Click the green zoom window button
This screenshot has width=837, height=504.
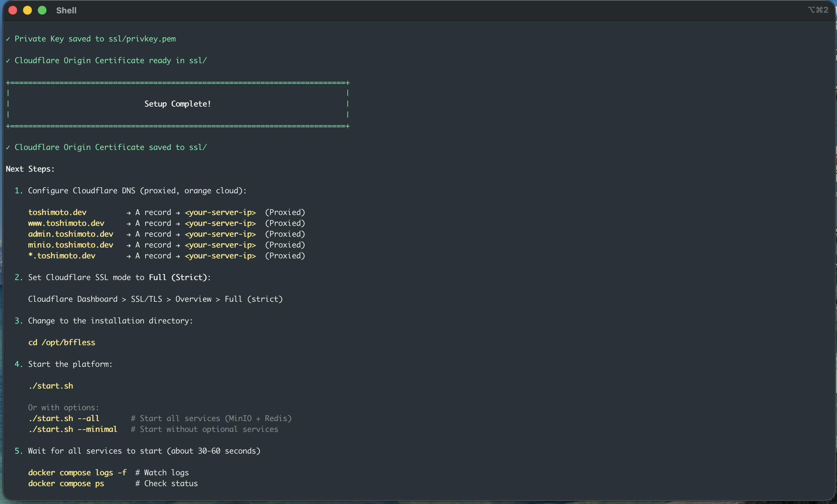pos(42,11)
